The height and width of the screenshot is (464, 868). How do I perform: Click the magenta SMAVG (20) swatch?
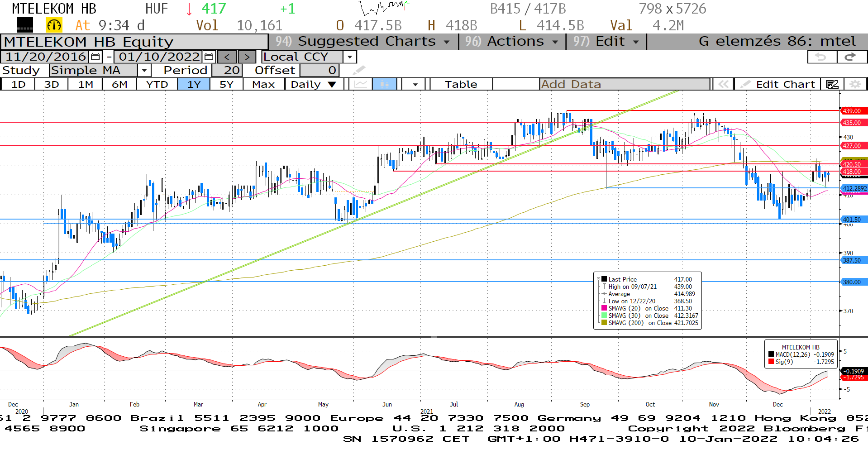coord(604,308)
